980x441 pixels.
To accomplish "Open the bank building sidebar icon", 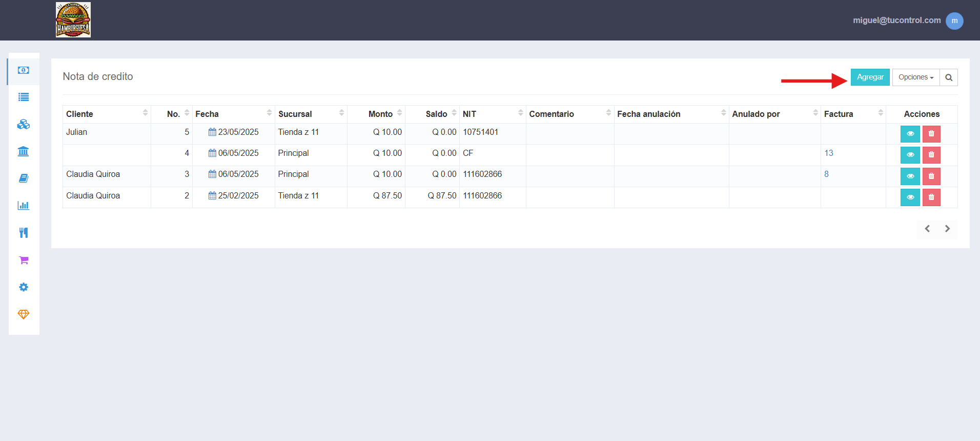I will click(x=24, y=151).
